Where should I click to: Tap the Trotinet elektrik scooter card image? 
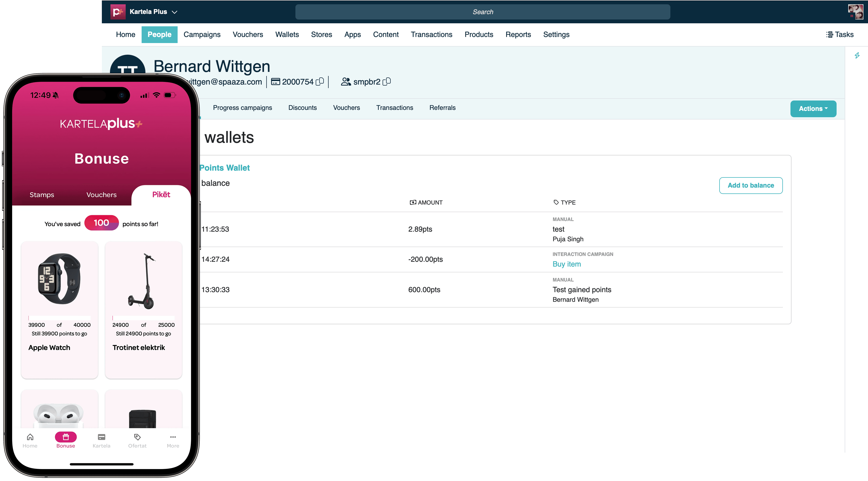(142, 281)
